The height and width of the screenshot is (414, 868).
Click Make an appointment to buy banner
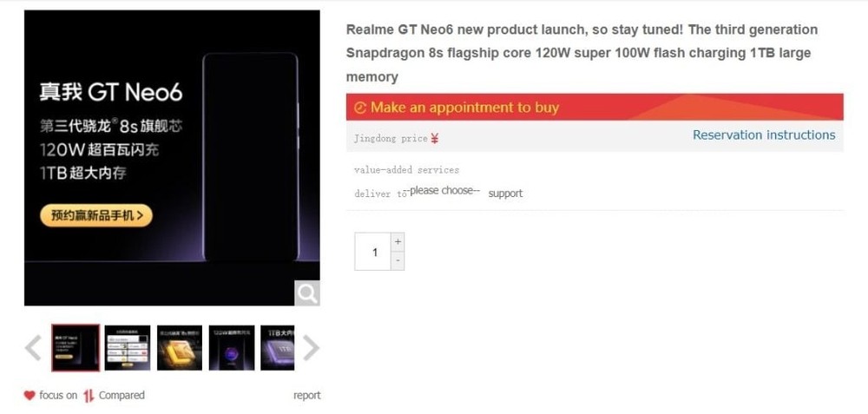point(595,107)
